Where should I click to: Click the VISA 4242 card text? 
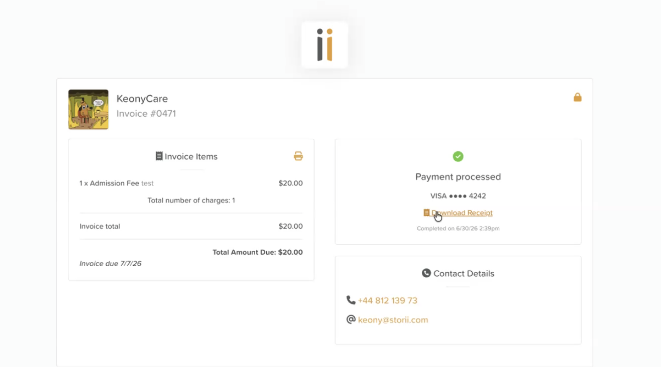tap(458, 196)
